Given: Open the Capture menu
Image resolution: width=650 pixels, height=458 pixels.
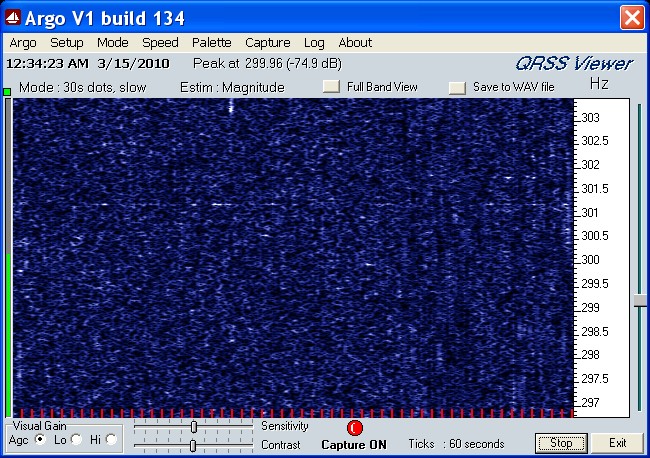Looking at the screenshot, I should click(x=267, y=43).
